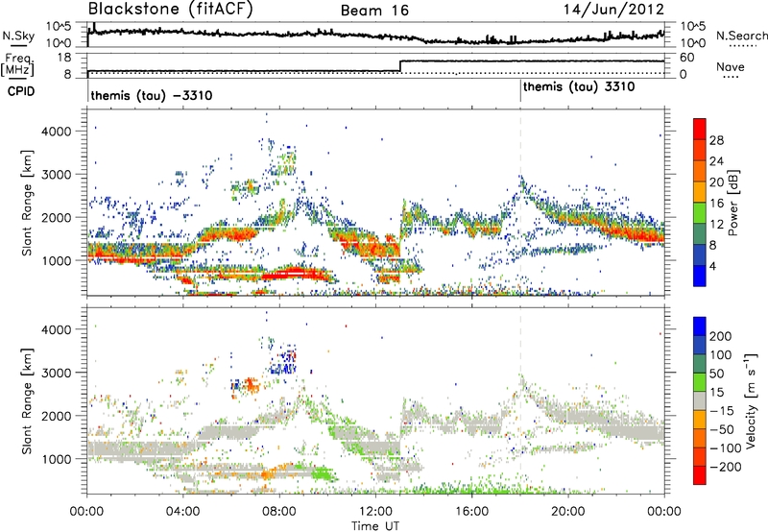Click the "3000" tick of the velocity panel
Image resolution: width=768 pixels, height=532 pixels.
56,373
